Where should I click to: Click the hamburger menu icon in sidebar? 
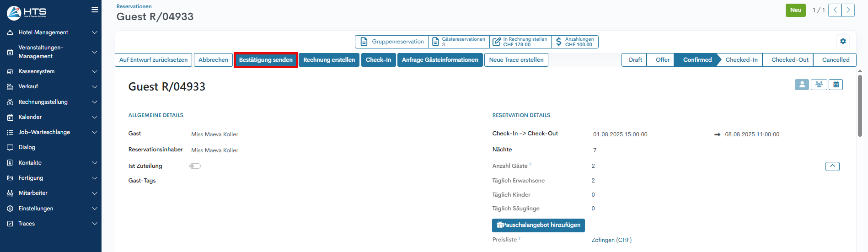coord(95,10)
